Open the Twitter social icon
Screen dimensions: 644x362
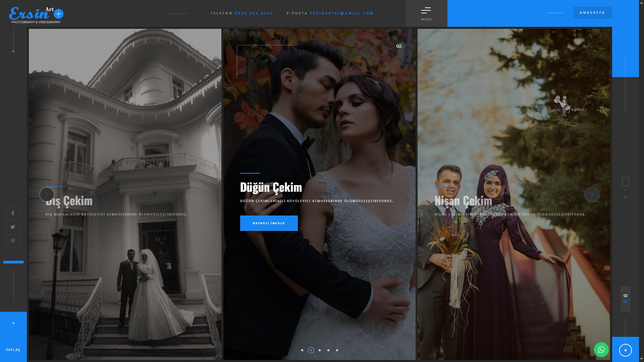(x=13, y=227)
